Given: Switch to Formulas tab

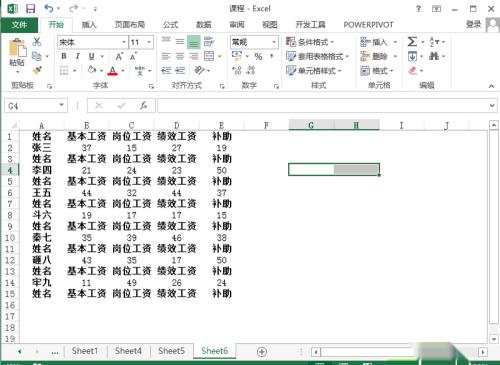Looking at the screenshot, I should (x=170, y=25).
